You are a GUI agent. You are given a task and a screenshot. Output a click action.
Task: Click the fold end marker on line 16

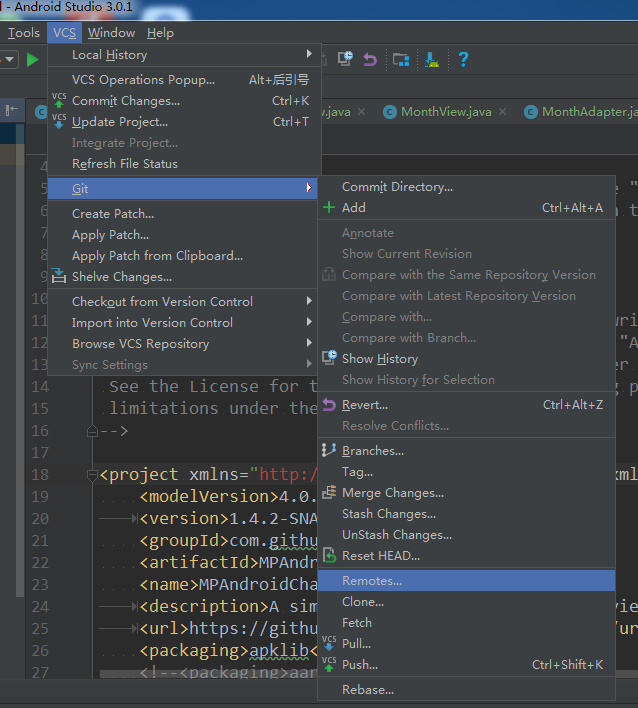[92, 431]
